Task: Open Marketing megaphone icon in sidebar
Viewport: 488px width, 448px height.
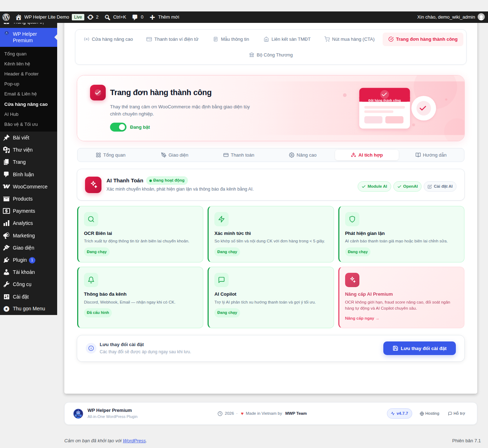Action: click(x=6, y=236)
